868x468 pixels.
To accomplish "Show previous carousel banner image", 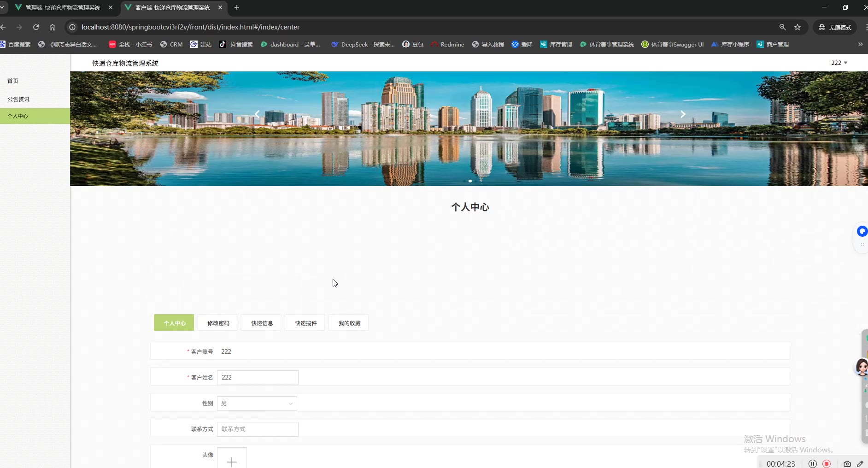I will coord(258,114).
